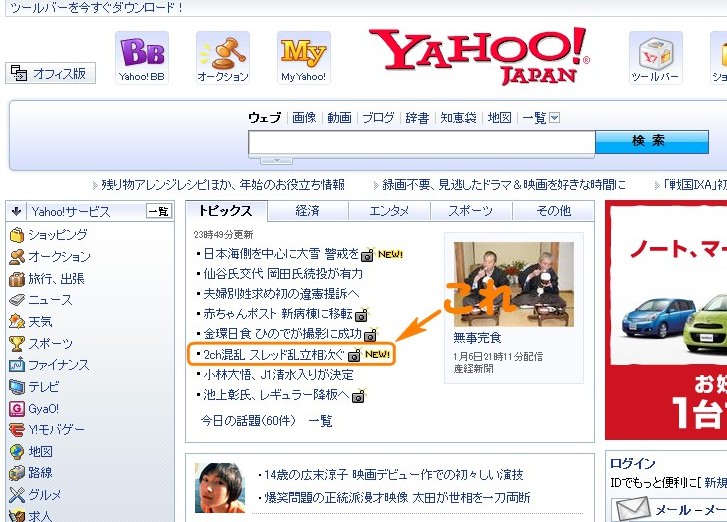Select the ウェブ search category

point(265,118)
